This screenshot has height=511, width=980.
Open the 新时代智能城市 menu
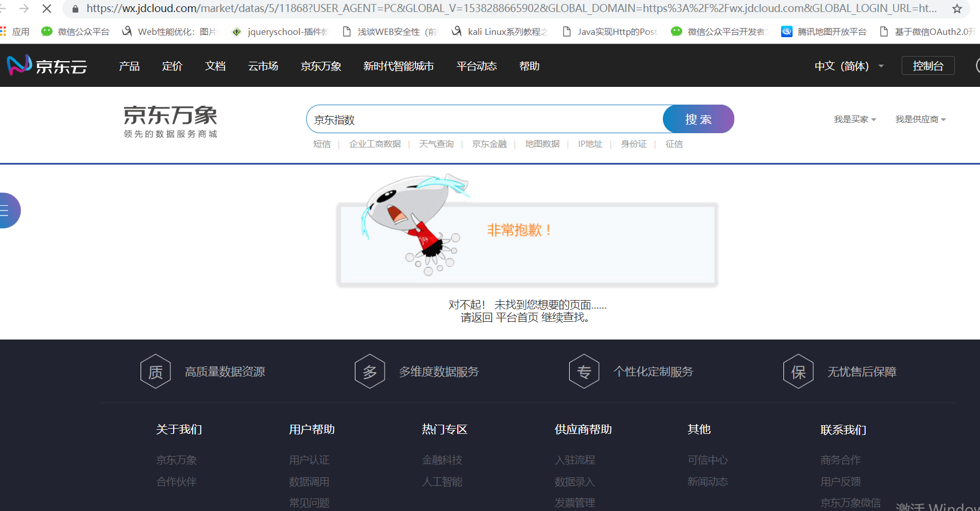(399, 66)
